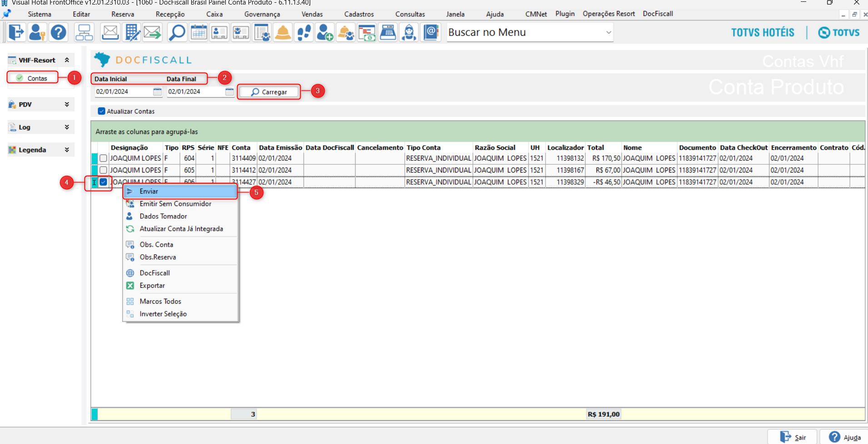This screenshot has height=444, width=868.
Task: Choose DocFiscall in the context menu
Action: point(180,273)
